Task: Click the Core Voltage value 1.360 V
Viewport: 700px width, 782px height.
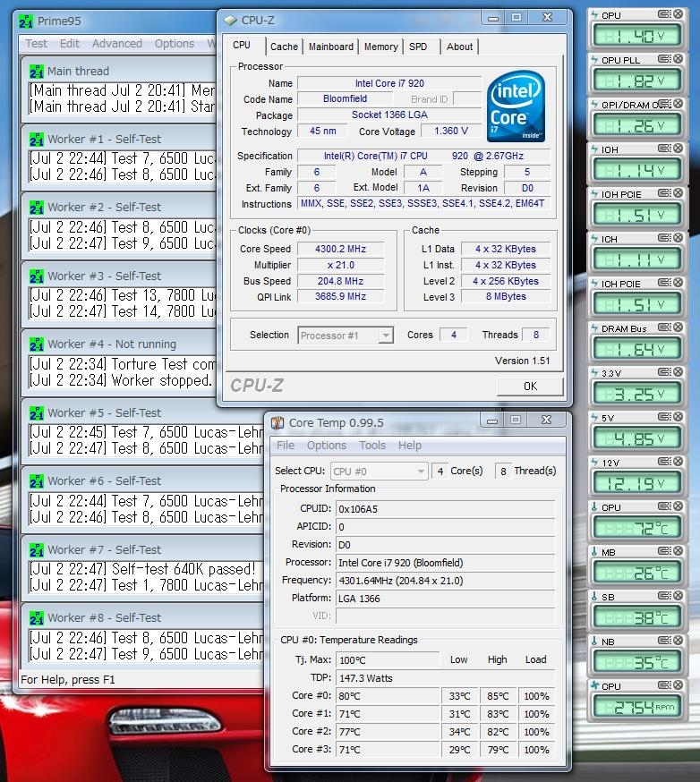Action: (x=450, y=132)
